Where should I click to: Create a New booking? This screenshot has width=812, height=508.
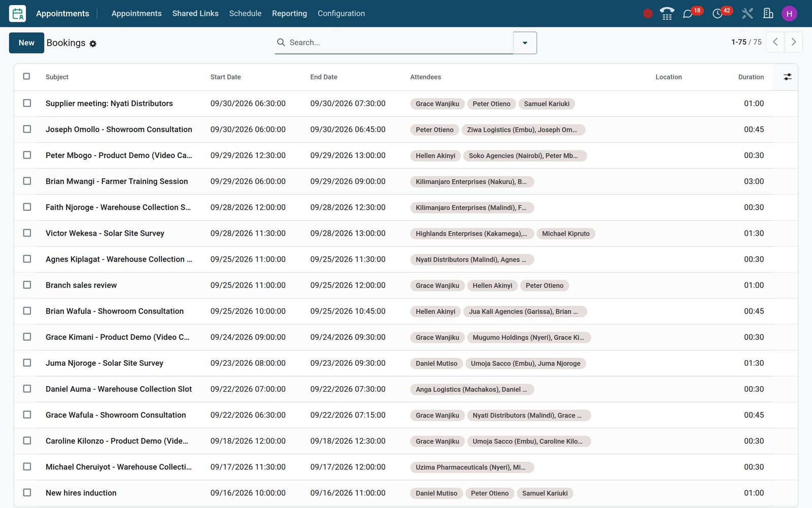[26, 43]
